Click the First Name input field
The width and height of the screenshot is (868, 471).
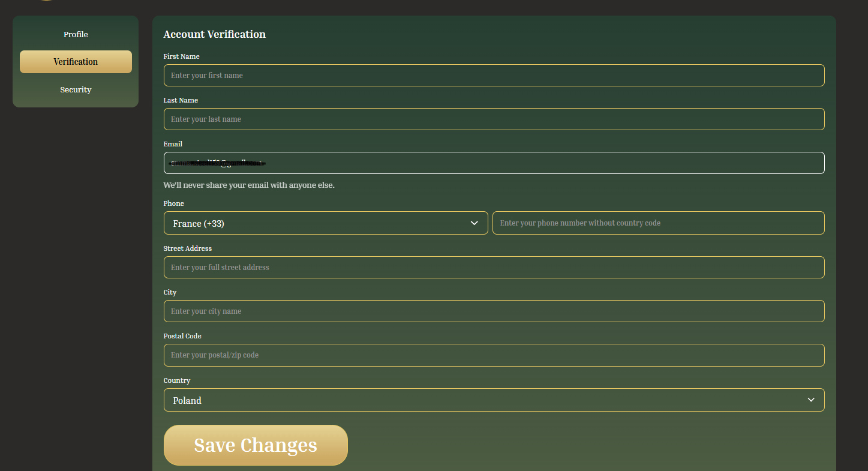(x=494, y=76)
